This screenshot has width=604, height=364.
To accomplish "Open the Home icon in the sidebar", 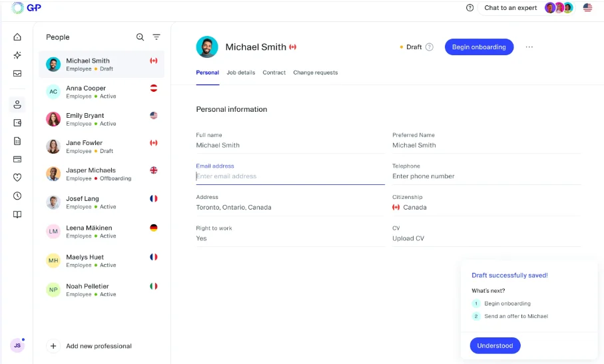I will coord(17,37).
